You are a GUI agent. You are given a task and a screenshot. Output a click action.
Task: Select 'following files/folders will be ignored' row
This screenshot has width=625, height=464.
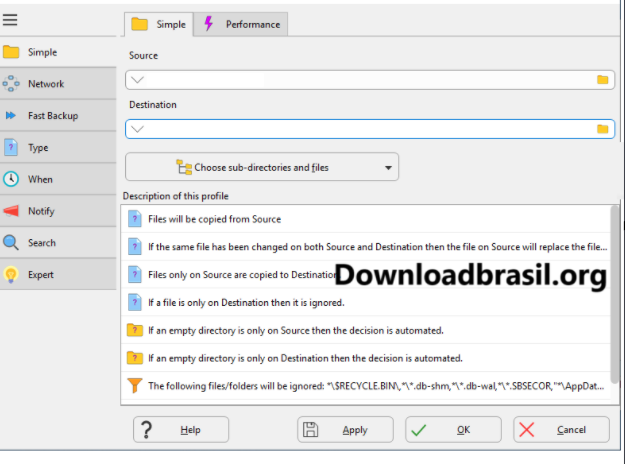click(366, 386)
